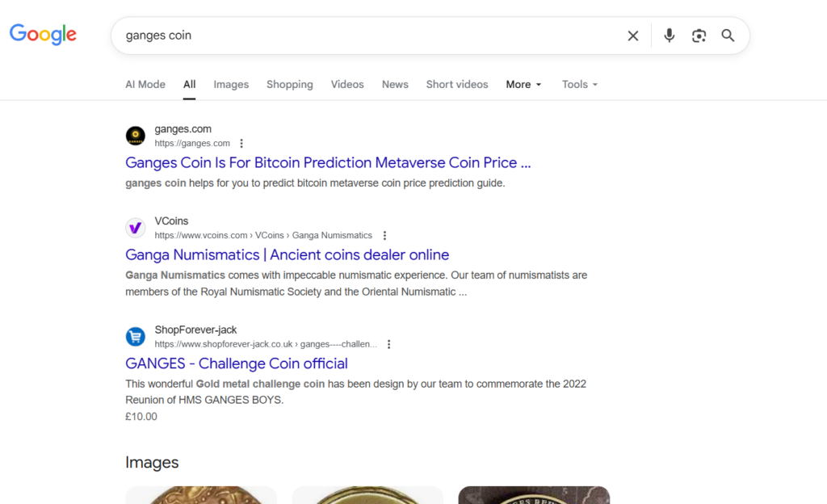Viewport: 827px width, 504px height.
Task: Open options menu for ShopForever-jack result
Action: click(388, 344)
